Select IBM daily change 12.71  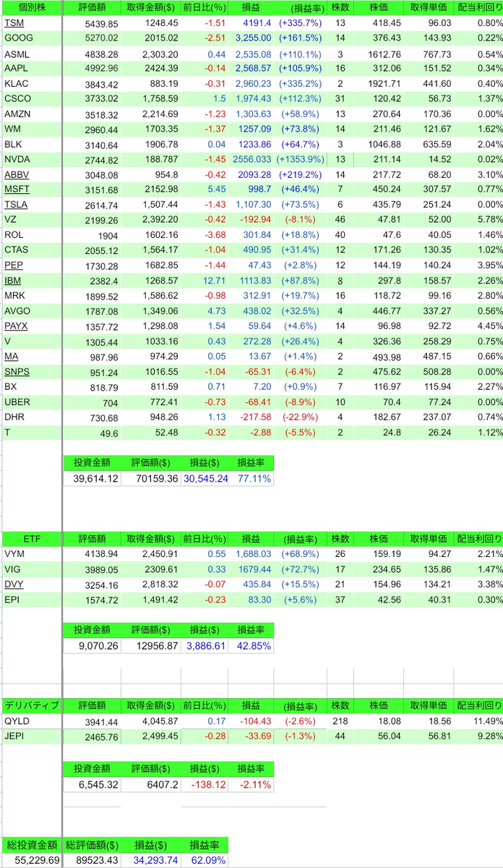205,281
